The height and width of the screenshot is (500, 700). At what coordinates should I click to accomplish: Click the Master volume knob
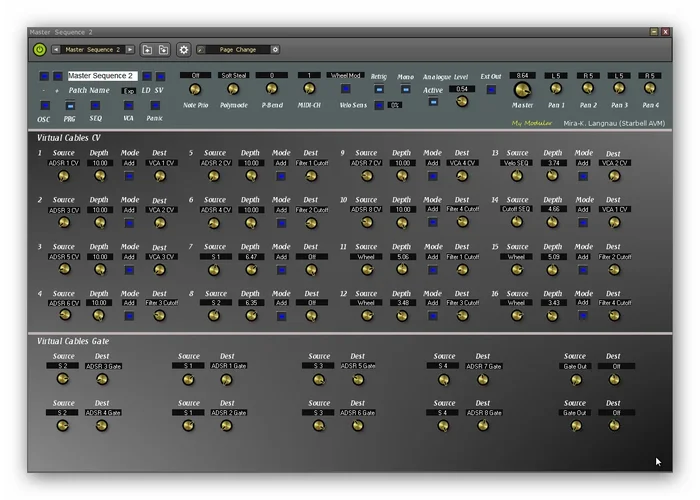tap(523, 89)
